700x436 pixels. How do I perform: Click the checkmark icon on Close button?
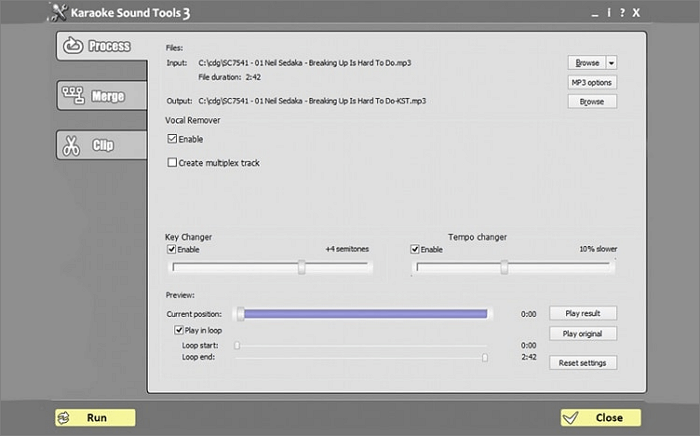(571, 418)
